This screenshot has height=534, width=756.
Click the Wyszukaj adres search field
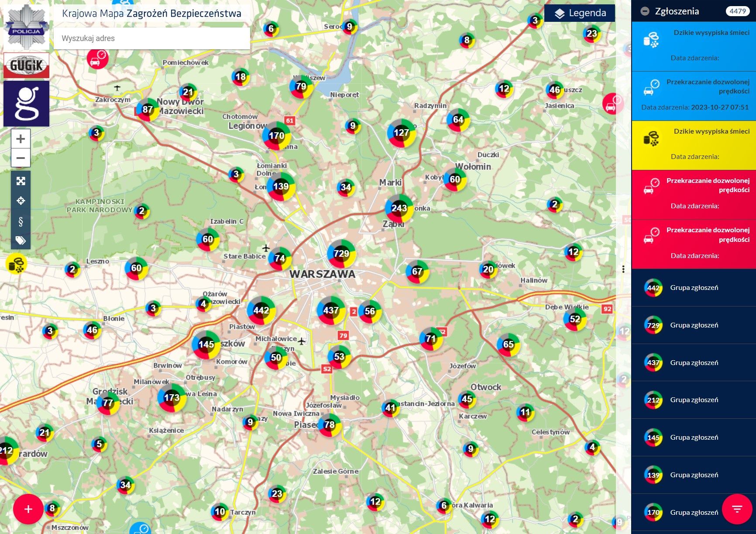click(x=151, y=38)
